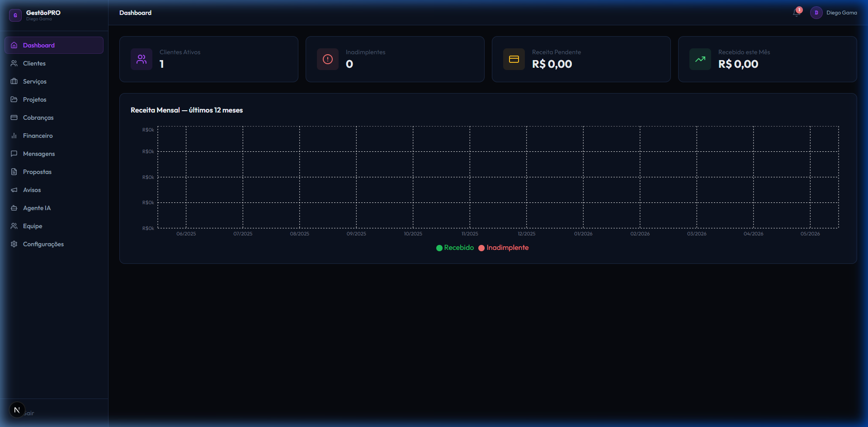Click the Inadimplentes label
This screenshot has height=427, width=868.
pyautogui.click(x=365, y=52)
